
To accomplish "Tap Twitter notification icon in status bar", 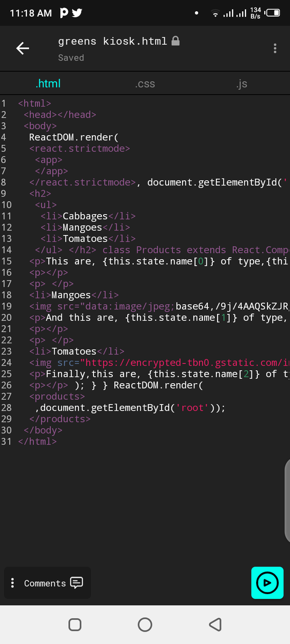I will pos(77,13).
